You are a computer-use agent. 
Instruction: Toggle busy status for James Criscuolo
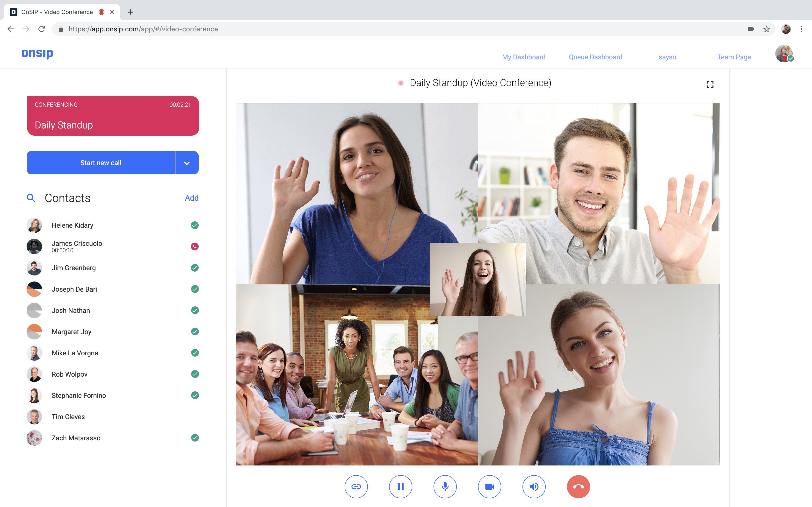[195, 246]
